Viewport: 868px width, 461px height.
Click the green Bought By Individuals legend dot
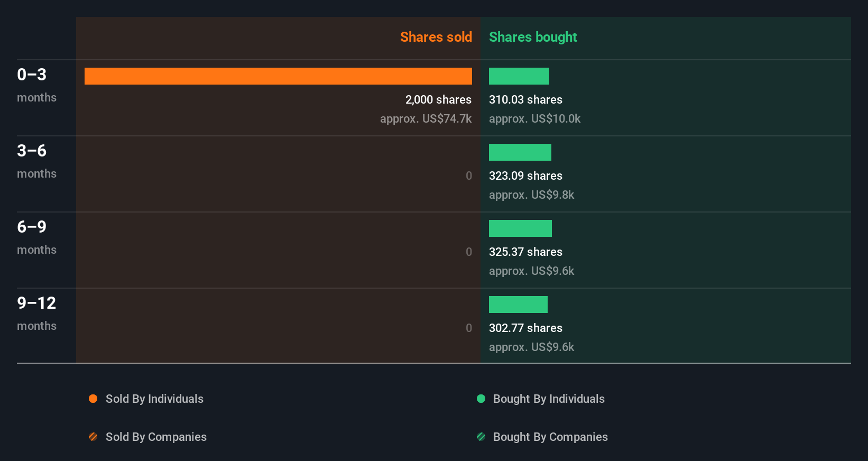[481, 399]
